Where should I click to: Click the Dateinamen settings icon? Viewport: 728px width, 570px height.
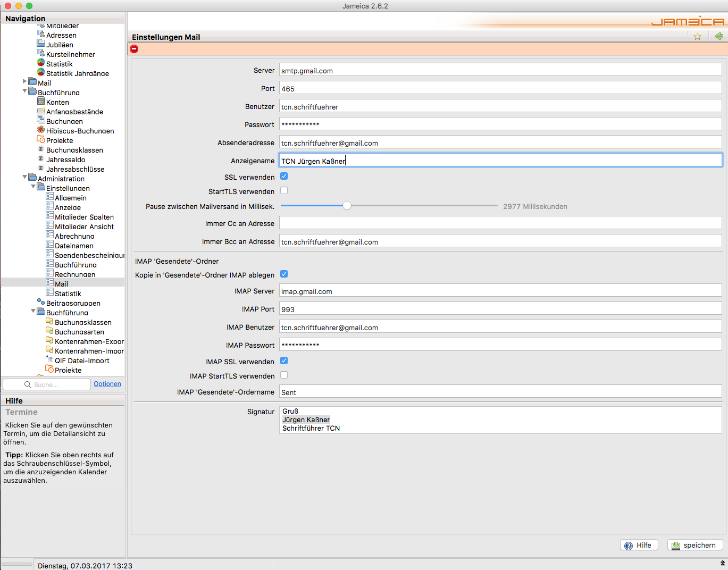tap(49, 245)
